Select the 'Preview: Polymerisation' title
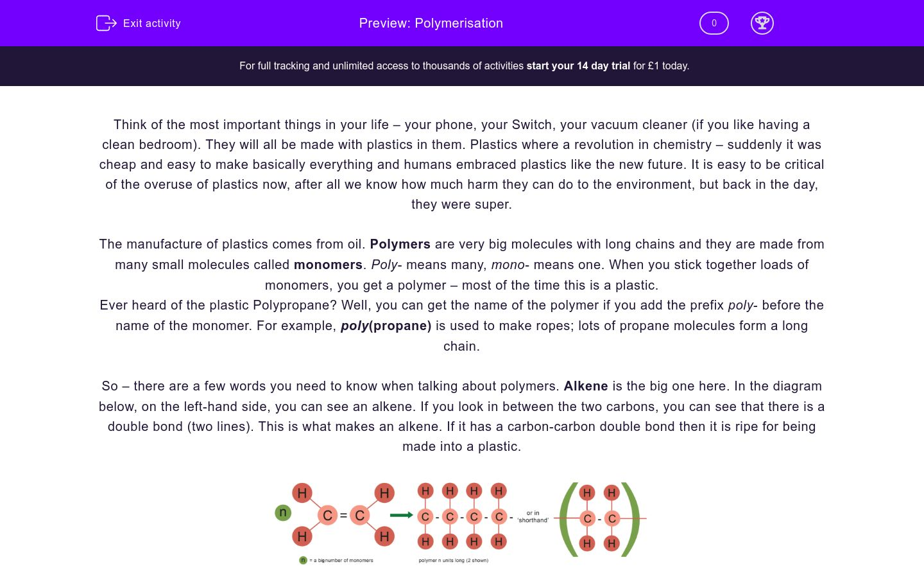Viewport: 924px width, 578px height. (x=431, y=23)
